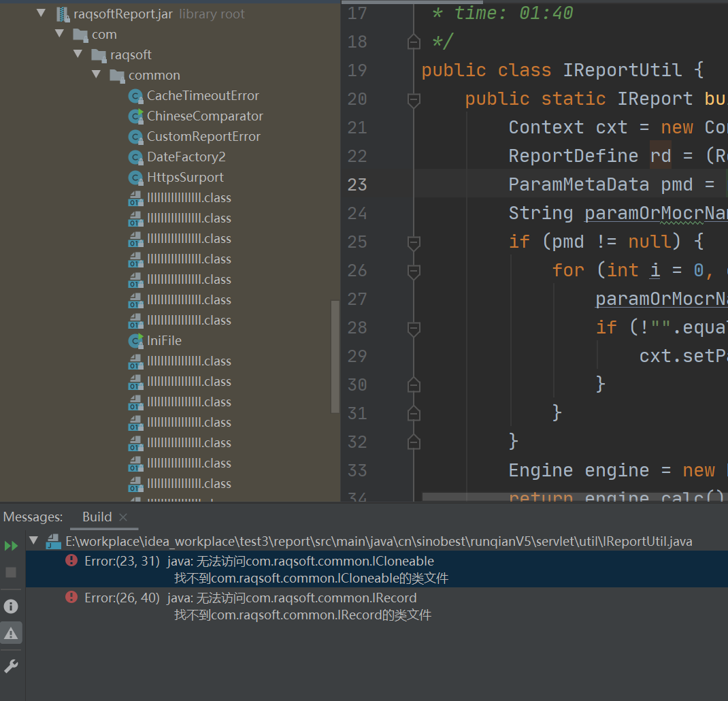Close the Build tab

[x=123, y=517]
